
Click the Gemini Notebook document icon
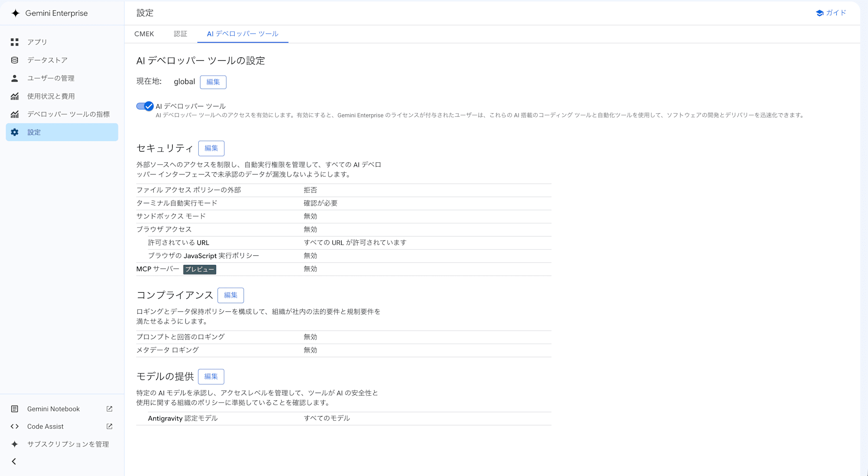point(15,409)
